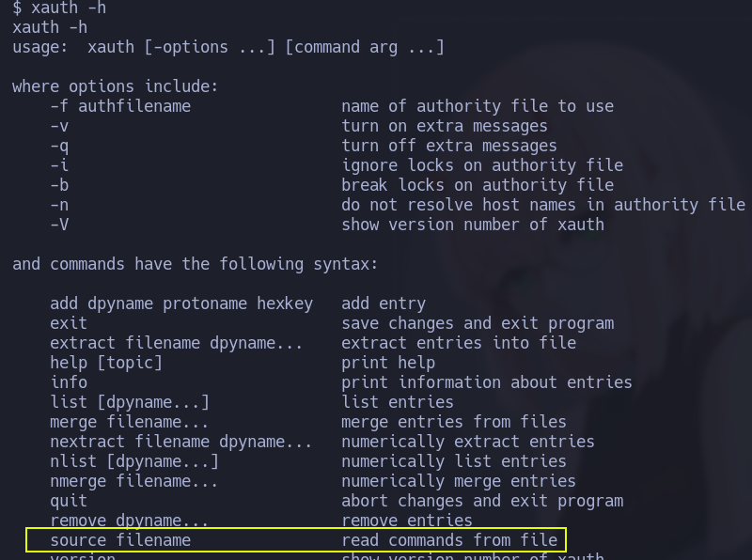
Task: Click the 'list [dpyname...]' command
Action: pyautogui.click(x=130, y=402)
